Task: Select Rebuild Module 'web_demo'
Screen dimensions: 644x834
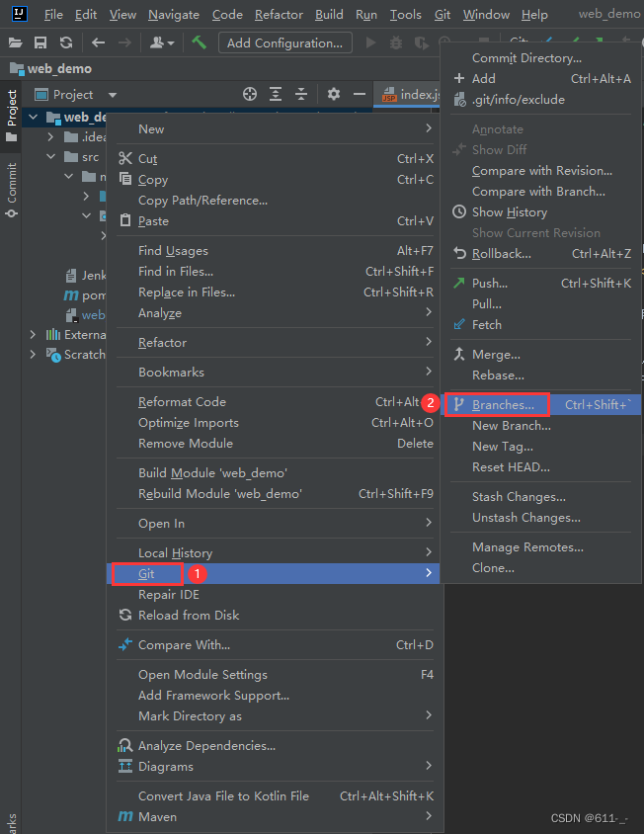Action: coord(276,494)
